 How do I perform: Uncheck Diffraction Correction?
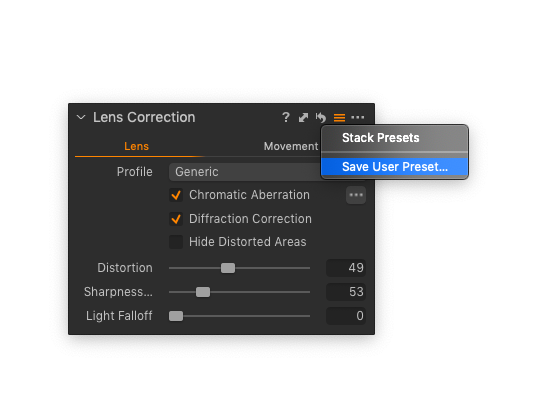click(176, 219)
